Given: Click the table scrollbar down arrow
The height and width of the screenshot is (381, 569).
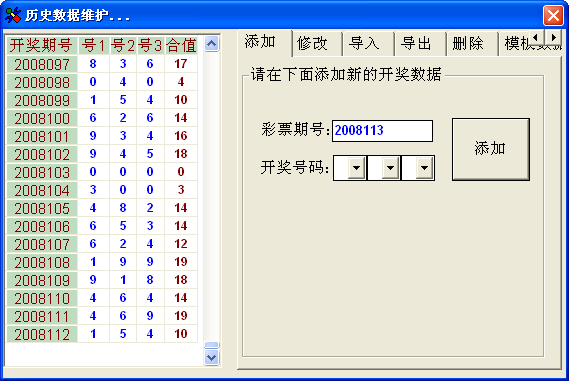Looking at the screenshot, I should tap(212, 357).
